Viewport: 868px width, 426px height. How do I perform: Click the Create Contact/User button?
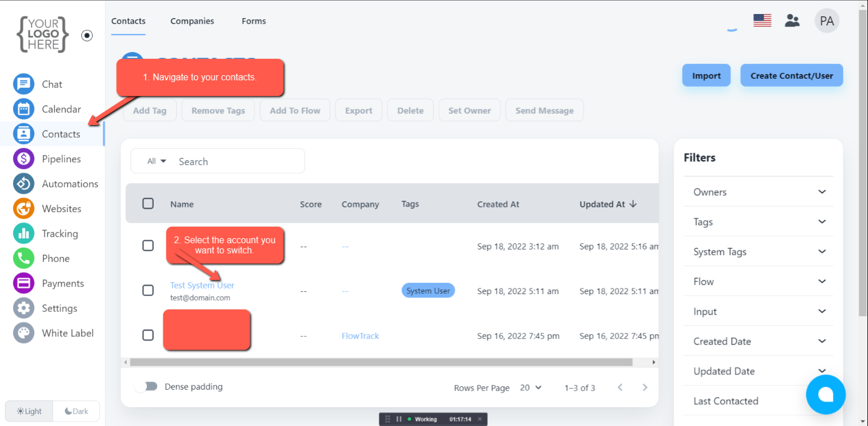click(791, 76)
